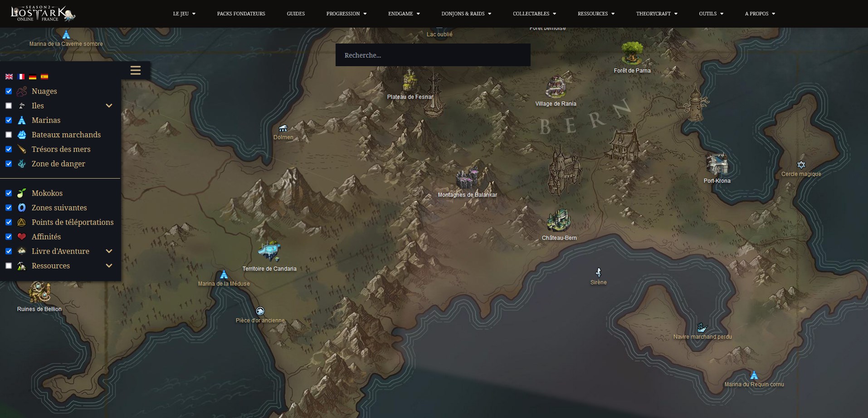The height and width of the screenshot is (418, 868).
Task: Click the Trésors des mers treasure icon
Action: pyautogui.click(x=21, y=149)
